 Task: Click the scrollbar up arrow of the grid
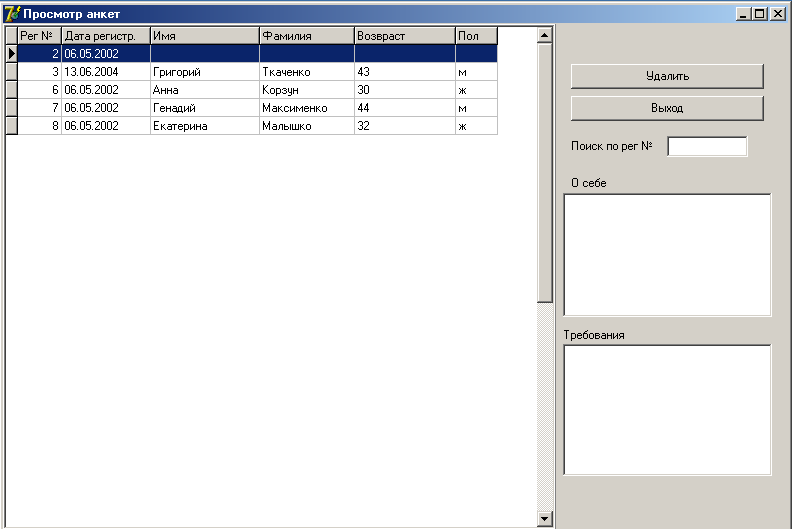[x=545, y=35]
